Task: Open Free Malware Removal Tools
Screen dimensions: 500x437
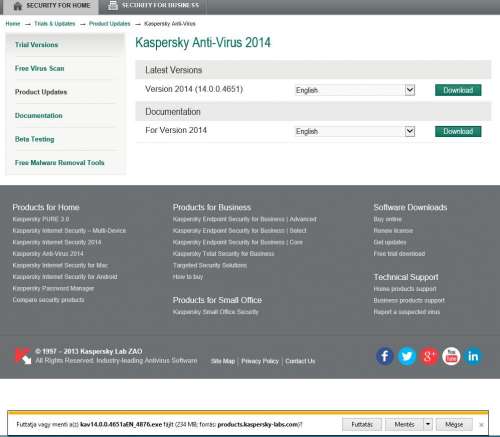Action: pos(59,163)
